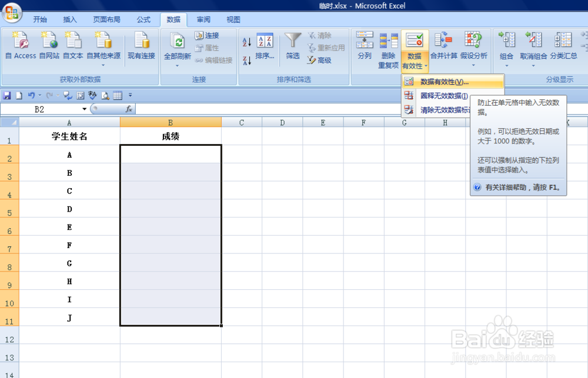Image resolution: width=588 pixels, height=378 pixels.
Task: Toggle the Filter (筛选) funnel
Action: click(292, 46)
